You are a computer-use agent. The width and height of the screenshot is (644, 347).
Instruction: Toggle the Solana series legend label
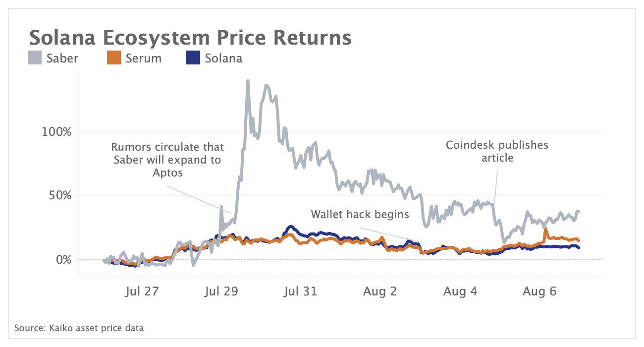tap(223, 58)
